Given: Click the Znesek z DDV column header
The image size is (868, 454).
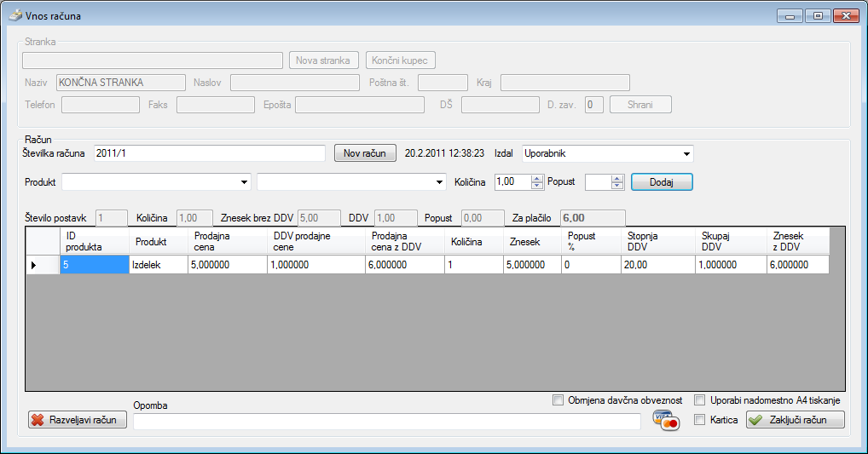Looking at the screenshot, I should tap(797, 242).
